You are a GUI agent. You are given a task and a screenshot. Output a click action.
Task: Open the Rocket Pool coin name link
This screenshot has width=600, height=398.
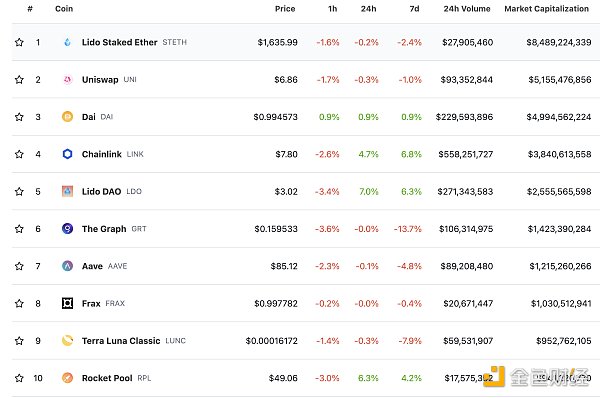[x=107, y=378]
